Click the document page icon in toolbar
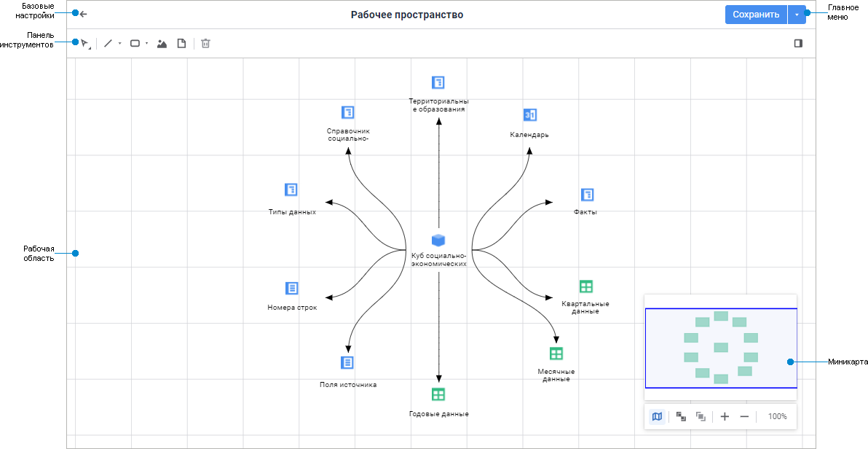Viewport: 868px width, 449px height. coord(182,44)
